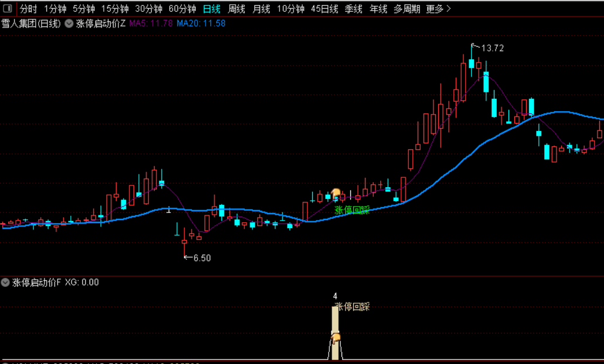Click the green 涨停回踩 label on chart
The image size is (604, 364).
click(352, 210)
